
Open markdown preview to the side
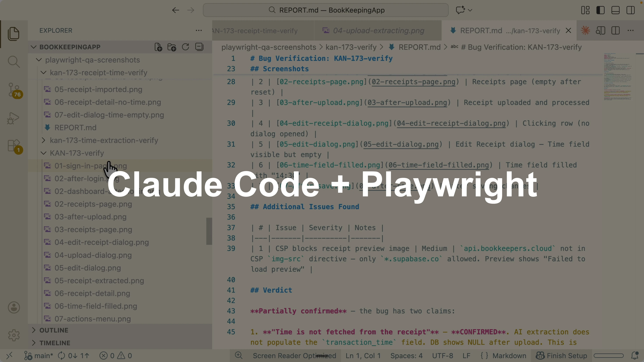click(x=600, y=30)
